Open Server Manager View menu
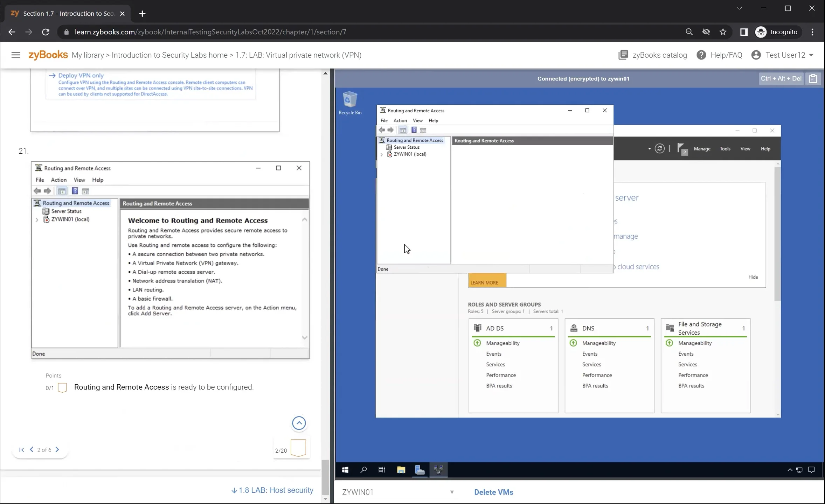 pyautogui.click(x=745, y=149)
